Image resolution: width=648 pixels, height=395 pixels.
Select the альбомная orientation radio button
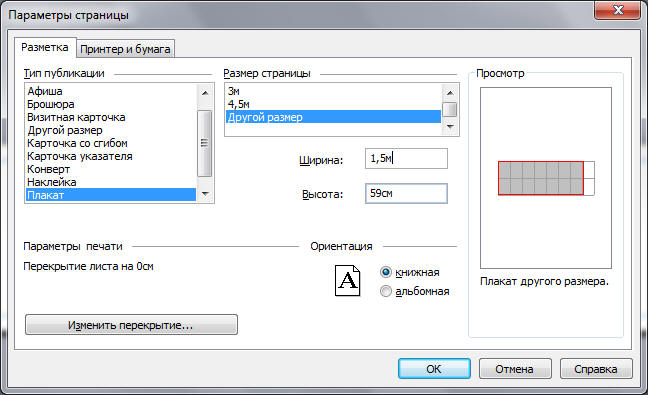click(386, 291)
